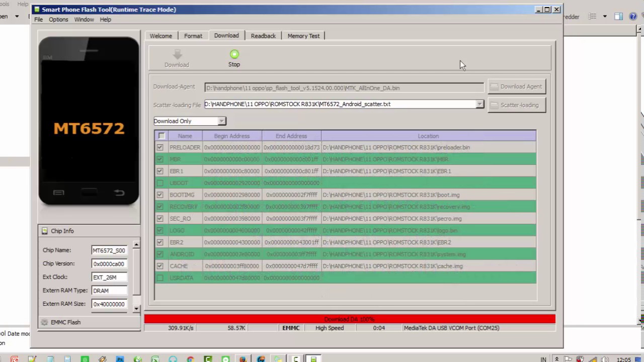This screenshot has width=644, height=362.
Task: Click the End Address column header
Action: pyautogui.click(x=291, y=136)
